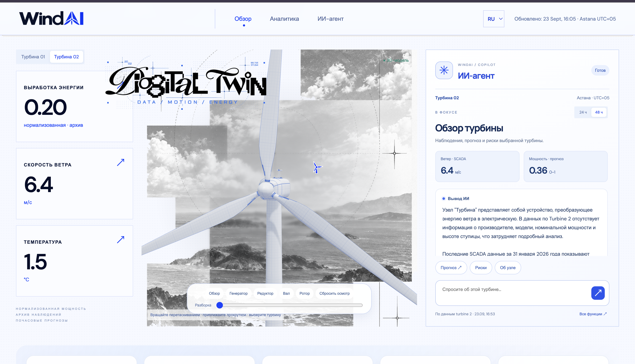Focus the Ротор component

[x=304, y=293]
